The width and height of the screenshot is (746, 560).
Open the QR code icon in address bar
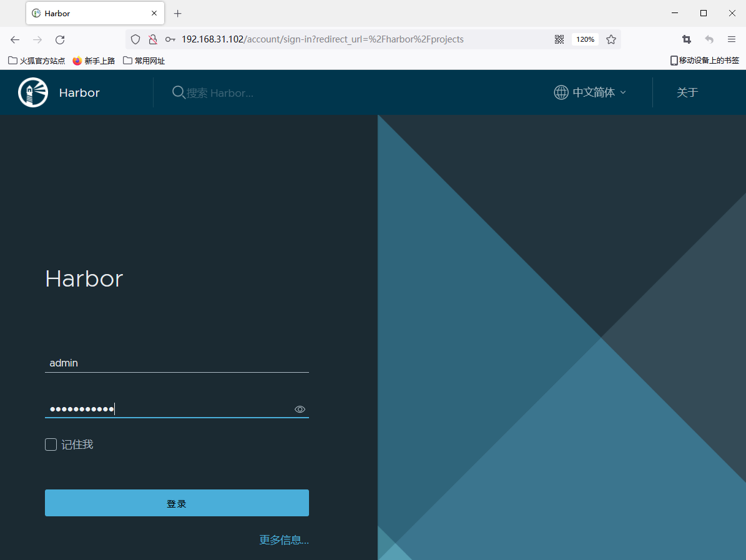(559, 39)
